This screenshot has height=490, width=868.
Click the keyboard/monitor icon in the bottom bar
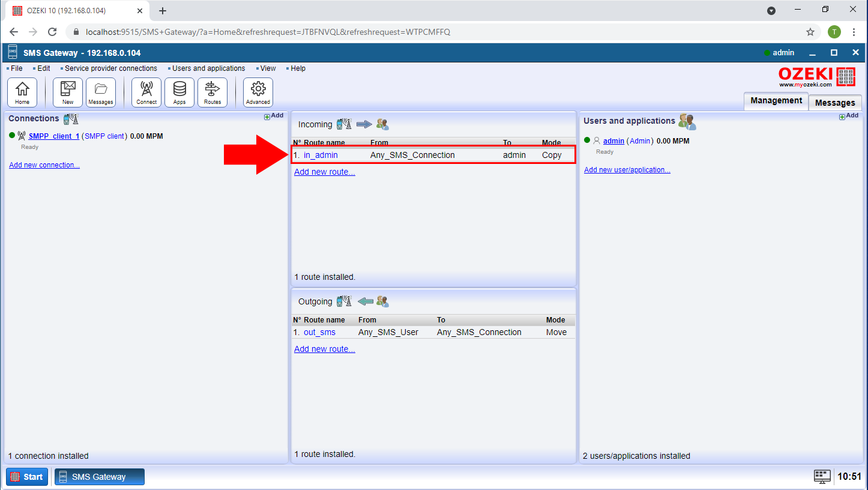click(x=822, y=477)
